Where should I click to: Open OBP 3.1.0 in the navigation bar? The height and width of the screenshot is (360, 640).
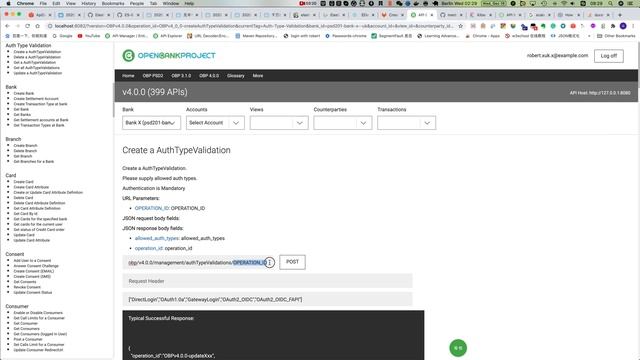pyautogui.click(x=181, y=76)
